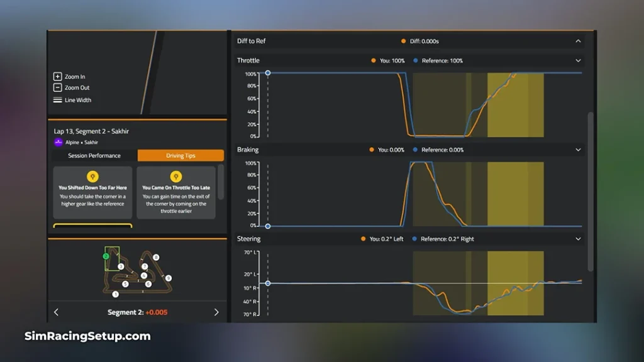Open the You Shifted Down Too Far Here tip
The height and width of the screenshot is (362, 644).
(x=92, y=192)
